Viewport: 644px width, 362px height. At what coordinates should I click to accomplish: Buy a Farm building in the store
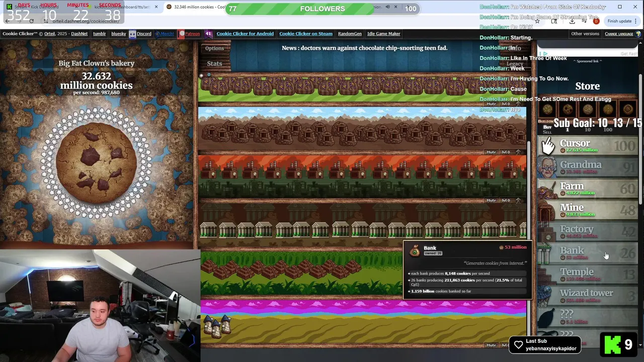(x=588, y=189)
